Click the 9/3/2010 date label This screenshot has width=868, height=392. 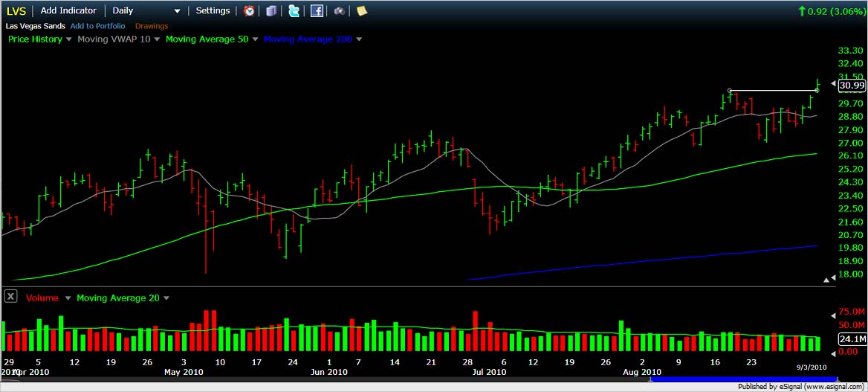tap(811, 367)
